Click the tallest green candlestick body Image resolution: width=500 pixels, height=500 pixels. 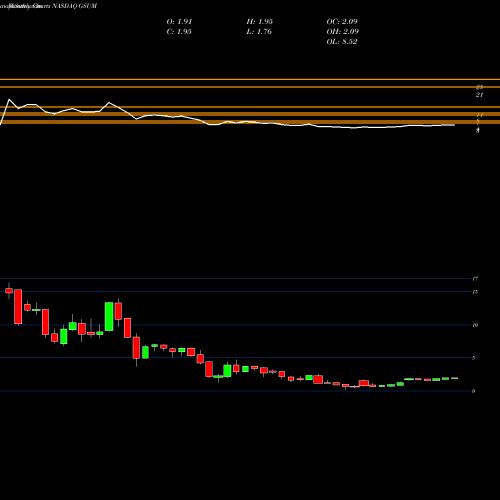pos(109,316)
